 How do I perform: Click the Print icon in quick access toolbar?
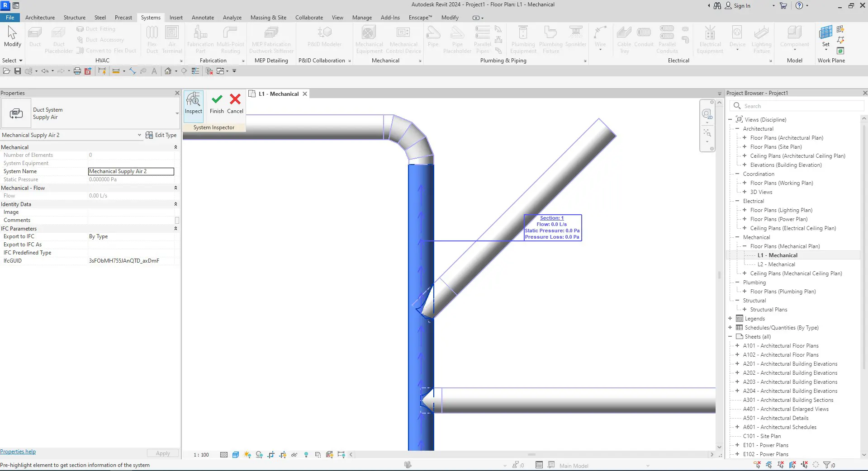coord(77,71)
